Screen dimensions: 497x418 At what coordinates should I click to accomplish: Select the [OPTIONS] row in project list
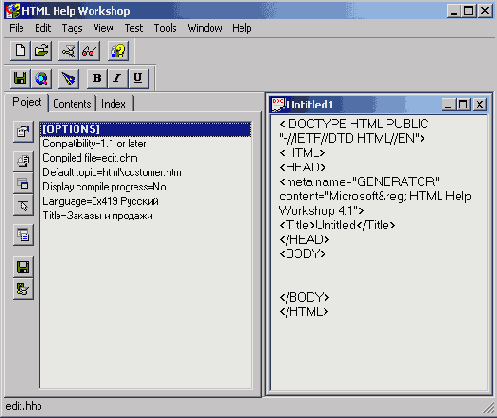[146, 129]
